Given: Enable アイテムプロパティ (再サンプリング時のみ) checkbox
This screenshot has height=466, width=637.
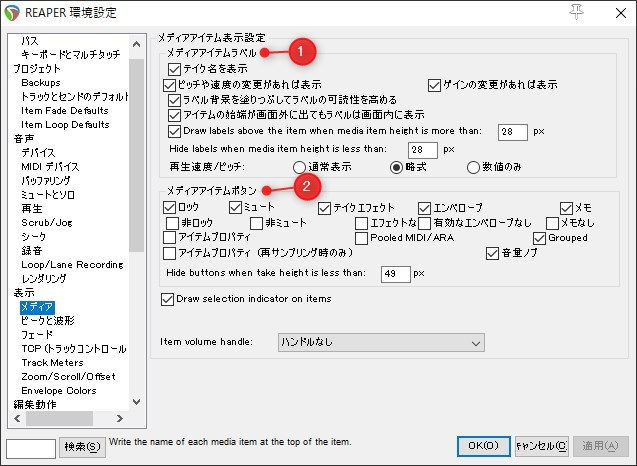Looking at the screenshot, I should tap(169, 254).
